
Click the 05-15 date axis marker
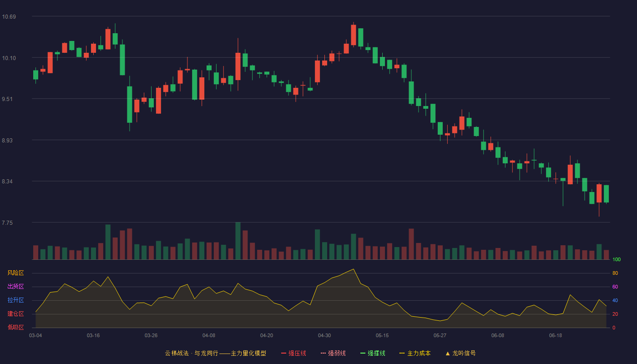pos(382,335)
